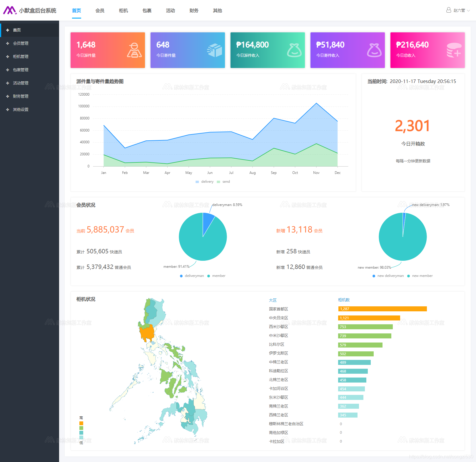Click the 柜机数 column header
476x462 pixels.
tap(344, 300)
